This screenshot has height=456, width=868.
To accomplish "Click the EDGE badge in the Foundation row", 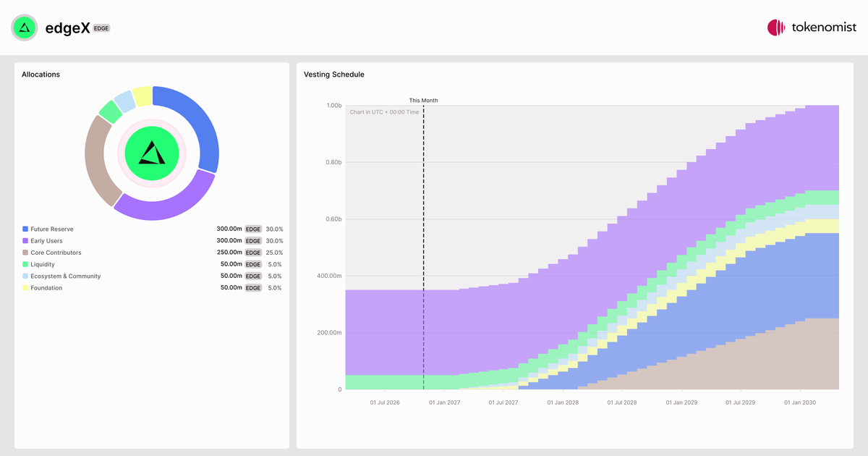I will (x=253, y=288).
